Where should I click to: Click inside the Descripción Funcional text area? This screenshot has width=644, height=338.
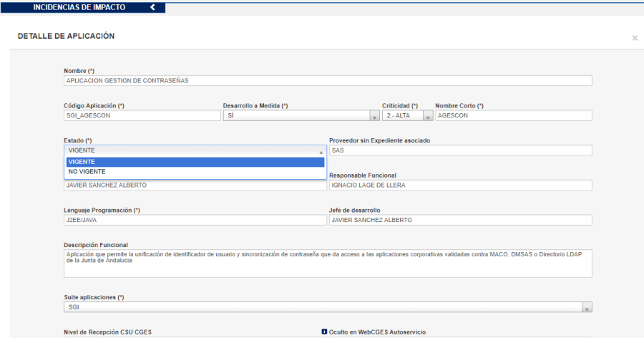[x=328, y=264]
